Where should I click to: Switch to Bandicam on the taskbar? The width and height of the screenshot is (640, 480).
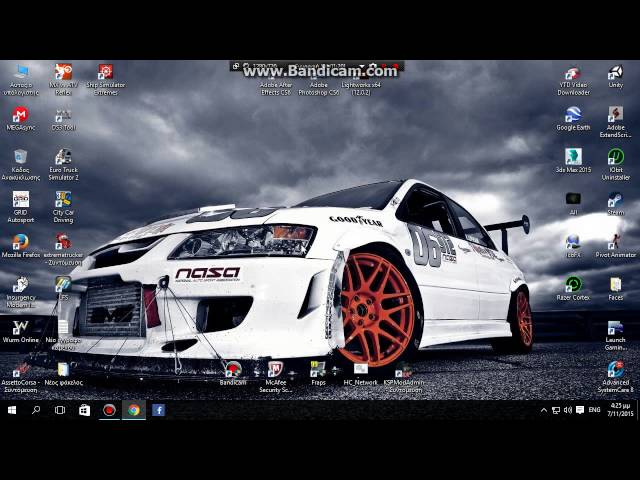109,410
